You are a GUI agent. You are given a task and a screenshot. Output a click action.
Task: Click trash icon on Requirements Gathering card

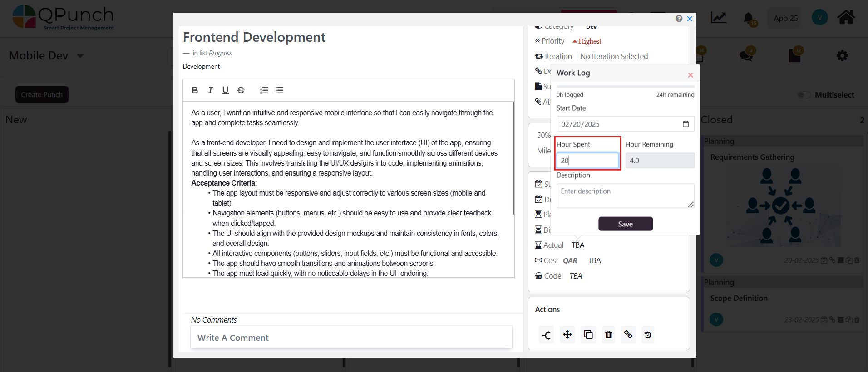click(857, 260)
